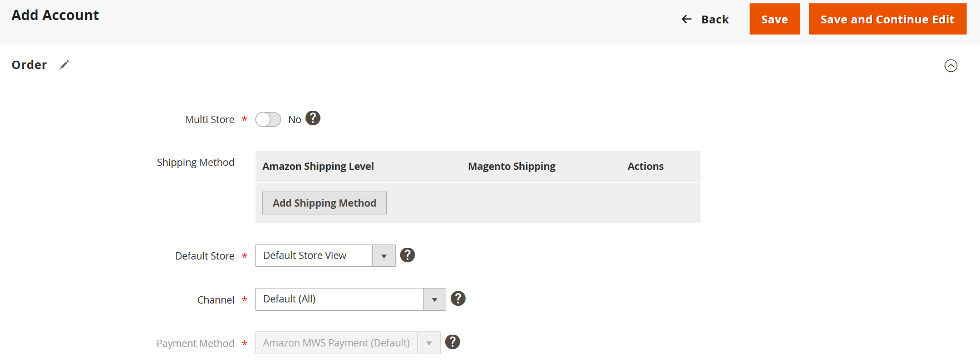Screen dimensions: 980x362
Task: Collapse the Order section with circle chevron
Action: point(951,66)
